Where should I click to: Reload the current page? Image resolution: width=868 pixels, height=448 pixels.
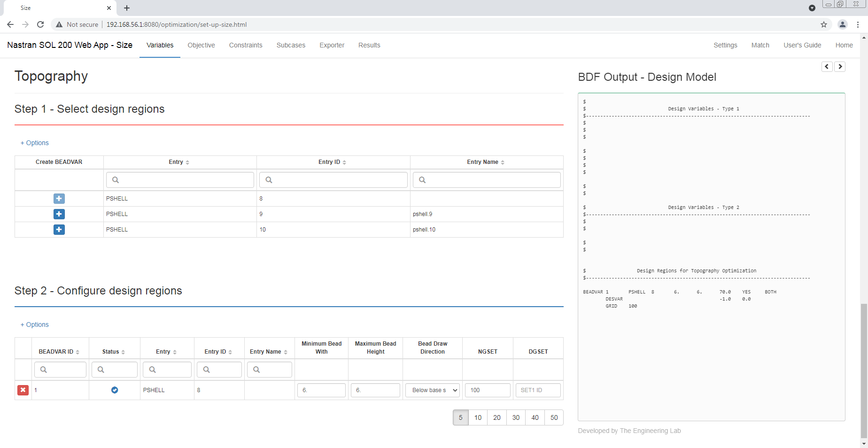[40, 24]
